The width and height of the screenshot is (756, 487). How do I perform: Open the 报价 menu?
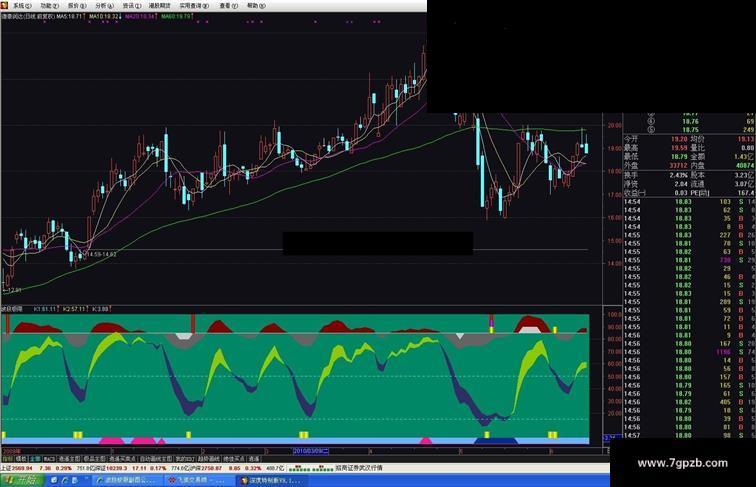click(x=77, y=6)
